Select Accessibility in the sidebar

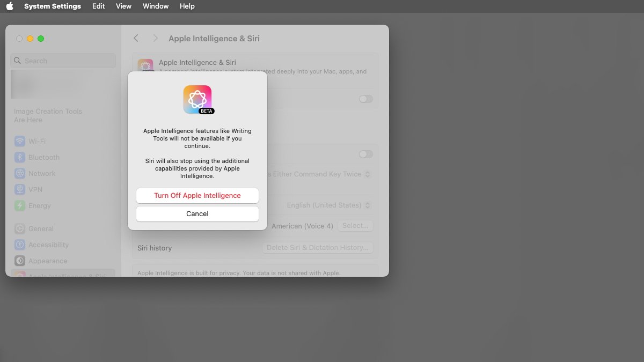coord(63,245)
